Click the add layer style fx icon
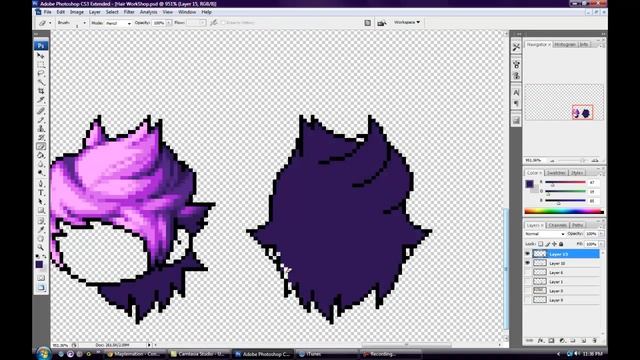 pos(540,340)
